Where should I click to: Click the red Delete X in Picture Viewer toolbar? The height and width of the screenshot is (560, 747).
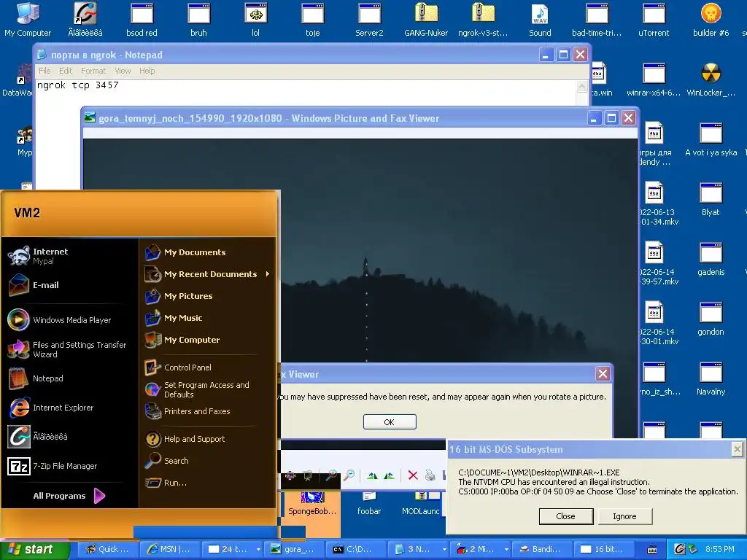[413, 475]
